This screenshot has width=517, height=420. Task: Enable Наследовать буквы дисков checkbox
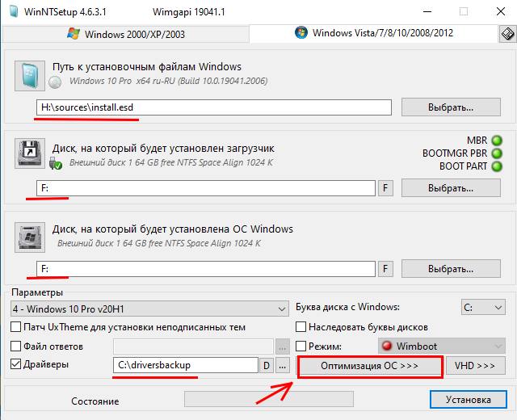(x=301, y=327)
